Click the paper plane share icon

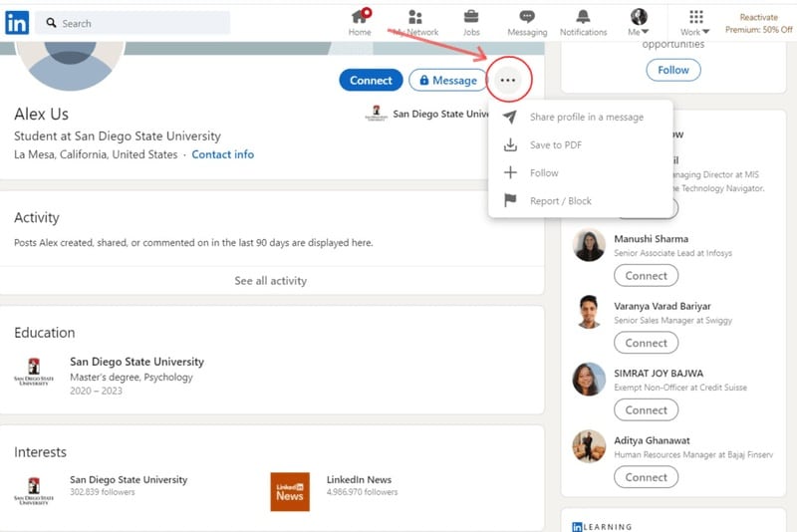click(x=510, y=117)
